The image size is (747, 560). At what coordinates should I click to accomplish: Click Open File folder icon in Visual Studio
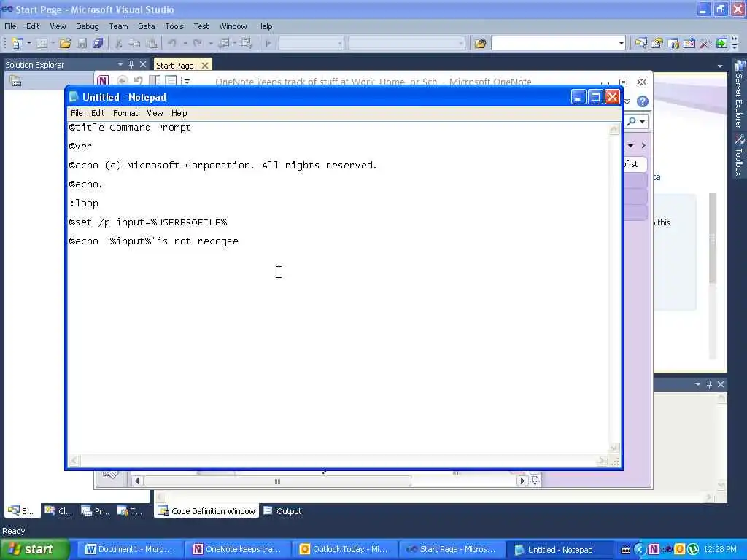pyautogui.click(x=65, y=43)
